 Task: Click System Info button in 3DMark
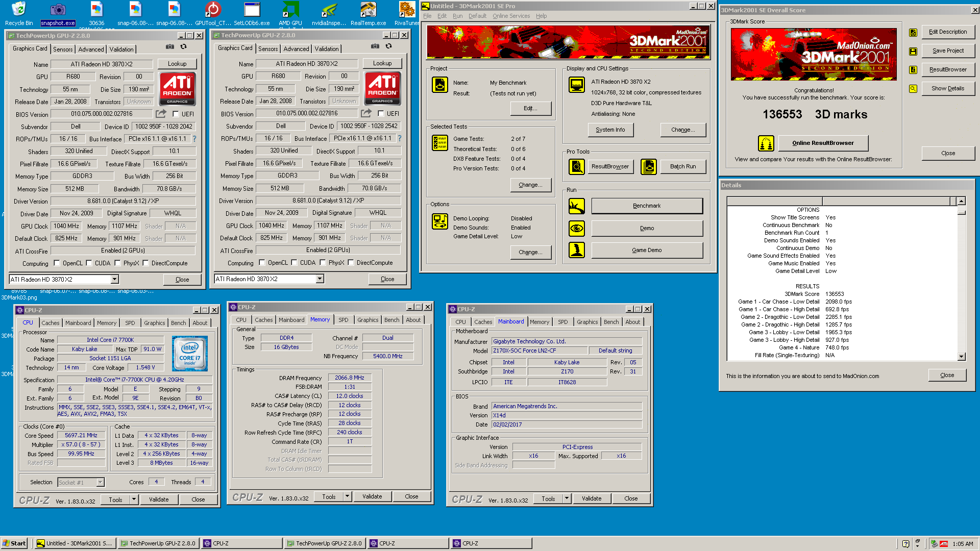610,130
